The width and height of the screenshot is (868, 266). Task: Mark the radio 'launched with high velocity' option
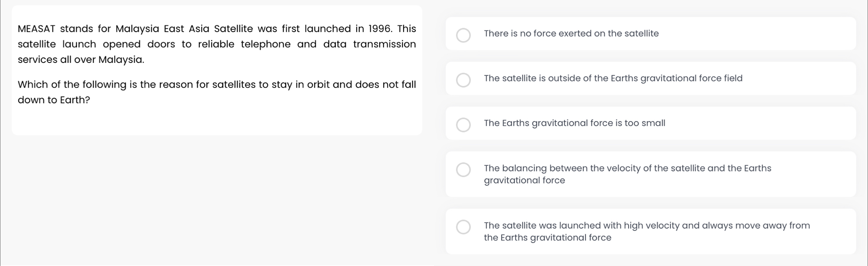tap(463, 227)
